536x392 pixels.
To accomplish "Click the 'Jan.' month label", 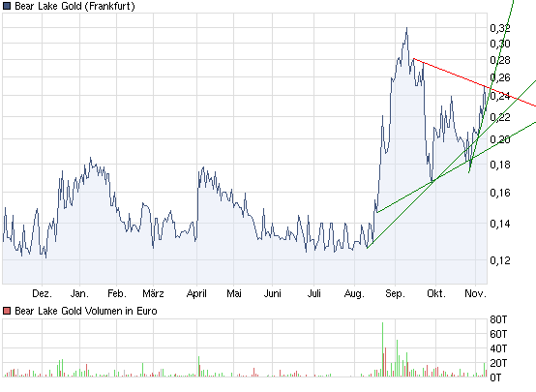I will click(x=79, y=293).
